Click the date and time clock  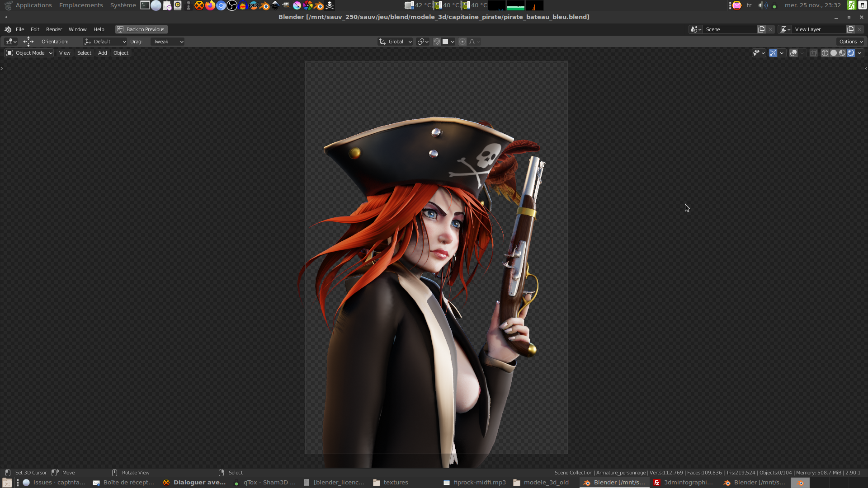click(x=812, y=5)
